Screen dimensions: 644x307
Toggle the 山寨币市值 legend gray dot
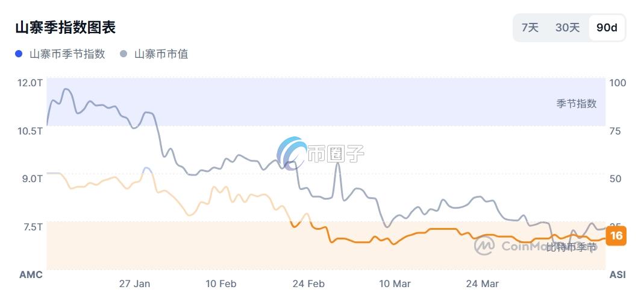click(123, 54)
